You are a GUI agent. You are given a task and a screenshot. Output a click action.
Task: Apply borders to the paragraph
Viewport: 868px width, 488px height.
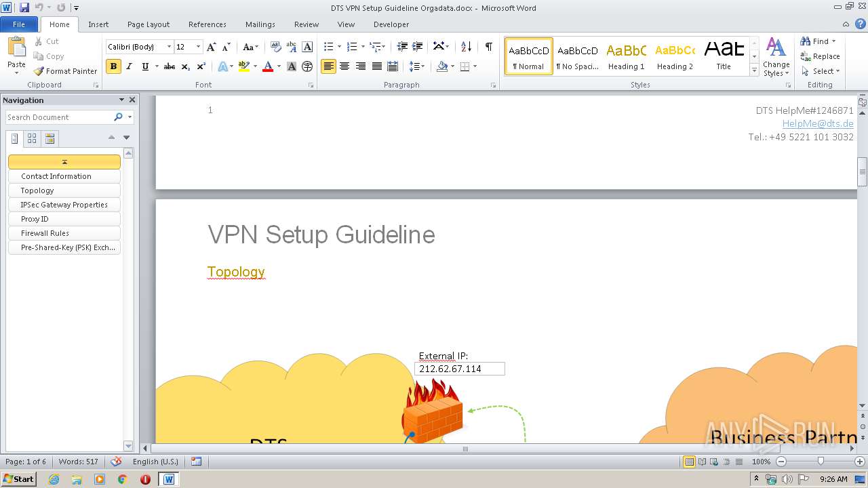[x=465, y=66]
